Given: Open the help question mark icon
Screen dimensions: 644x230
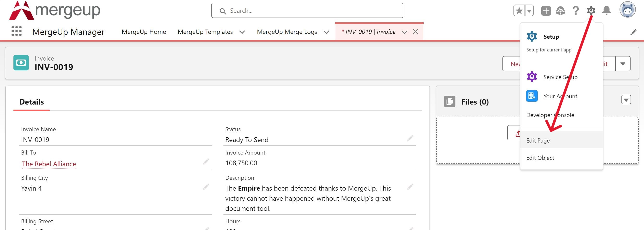Looking at the screenshot, I should 576,11.
